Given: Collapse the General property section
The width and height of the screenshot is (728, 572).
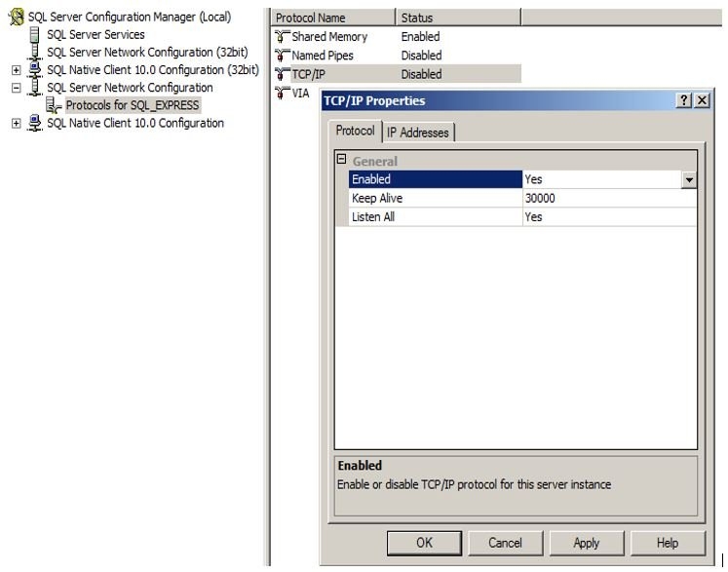Looking at the screenshot, I should [x=341, y=160].
